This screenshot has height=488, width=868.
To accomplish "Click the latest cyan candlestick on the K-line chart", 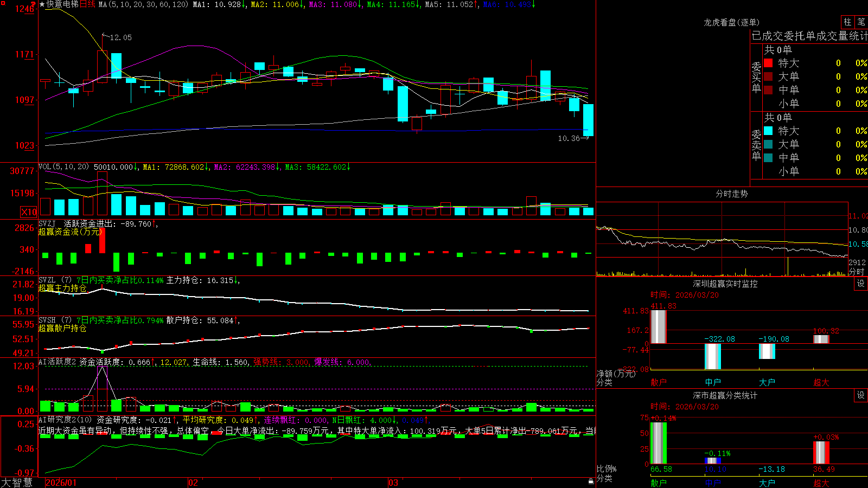I will tap(588, 120).
